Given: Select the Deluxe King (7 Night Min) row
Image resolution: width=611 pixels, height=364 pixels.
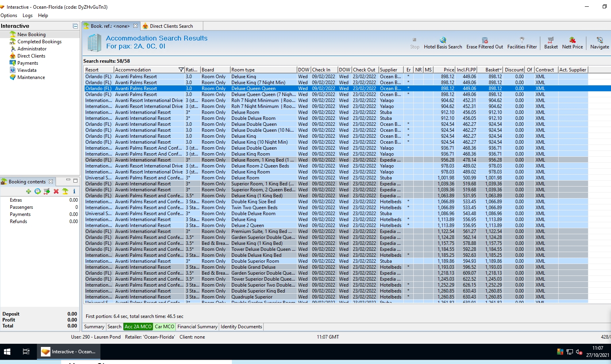Looking at the screenshot, I should coord(336,83).
